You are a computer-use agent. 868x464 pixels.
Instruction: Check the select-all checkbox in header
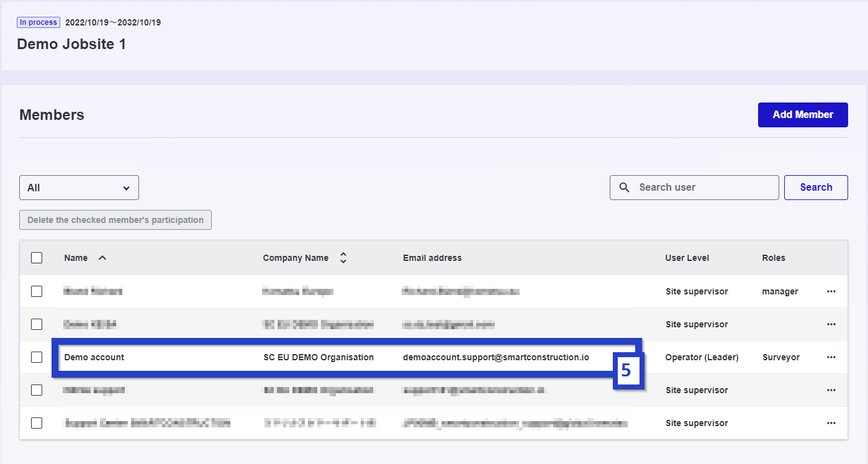point(37,258)
